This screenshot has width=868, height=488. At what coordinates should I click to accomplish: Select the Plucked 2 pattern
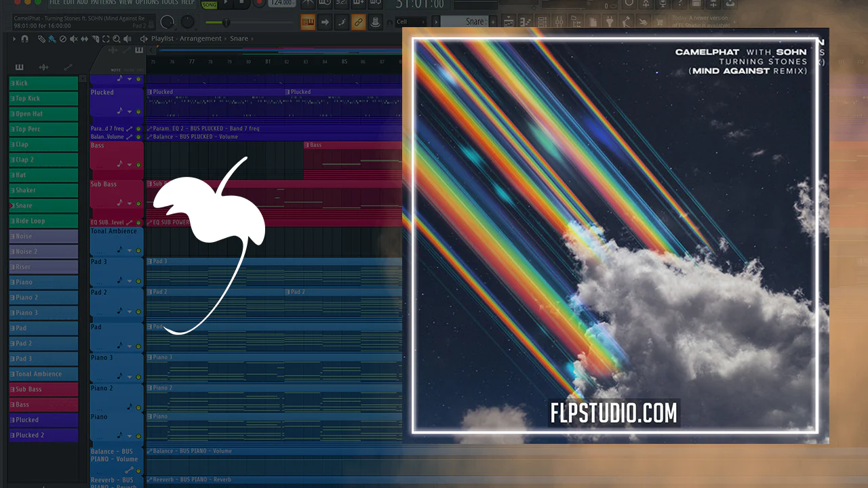point(43,435)
